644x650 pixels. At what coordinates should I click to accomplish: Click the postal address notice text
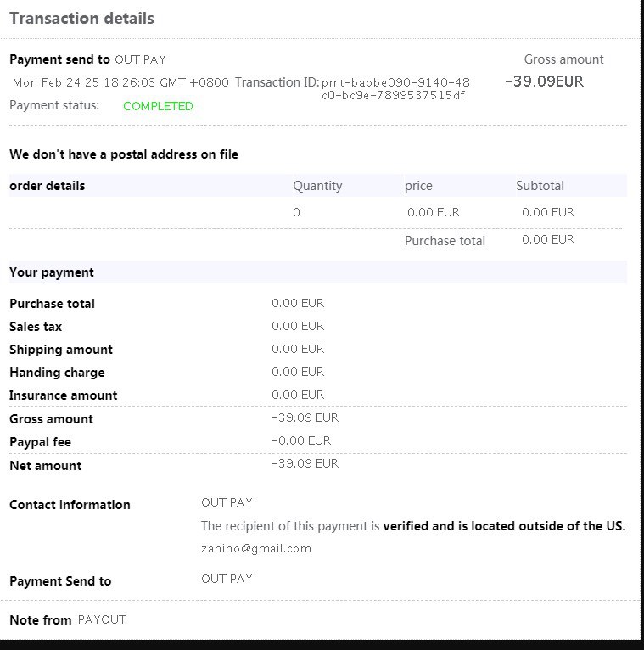pos(124,154)
